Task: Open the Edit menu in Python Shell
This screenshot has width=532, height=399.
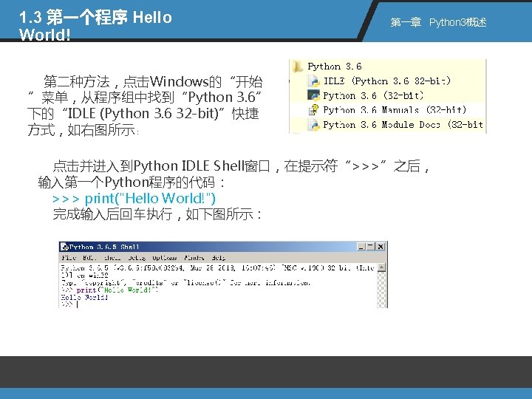Action: tap(89, 258)
